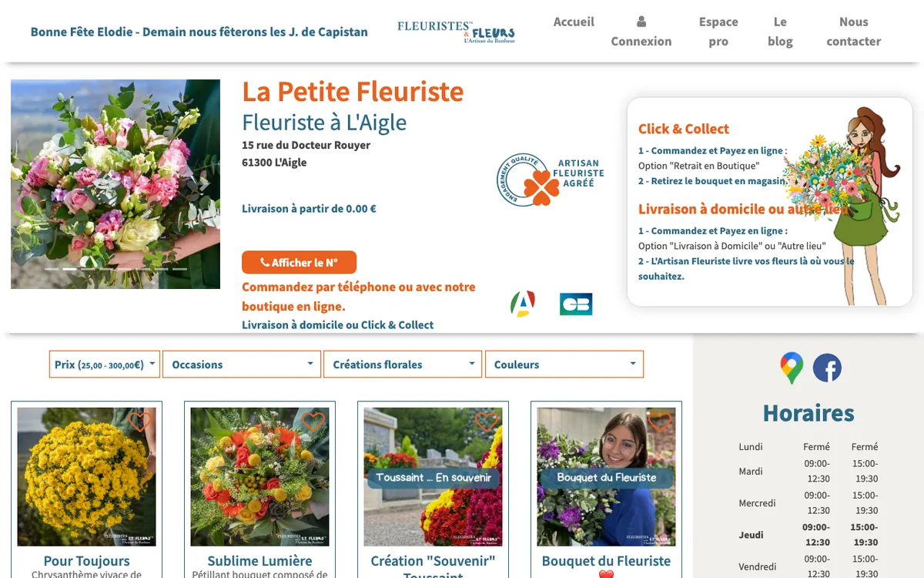Open Le blog from the menu
Image resolution: width=924 pixels, height=578 pixels.
coord(780,32)
